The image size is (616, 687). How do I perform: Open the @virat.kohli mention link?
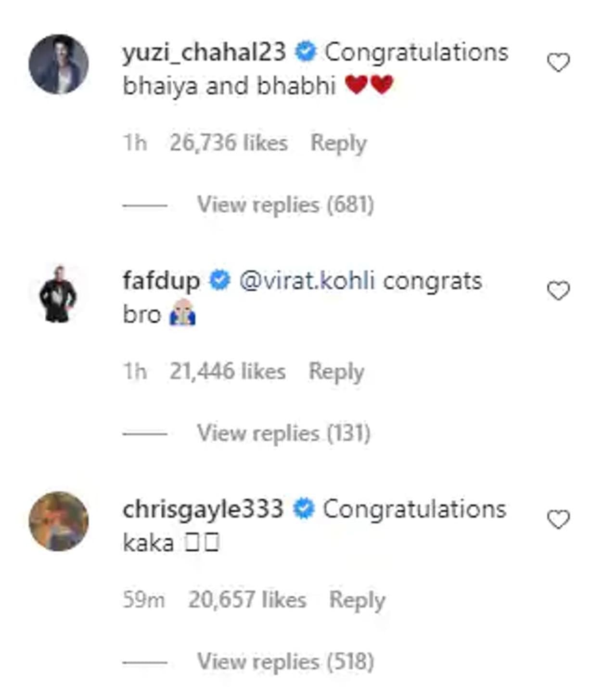(307, 281)
